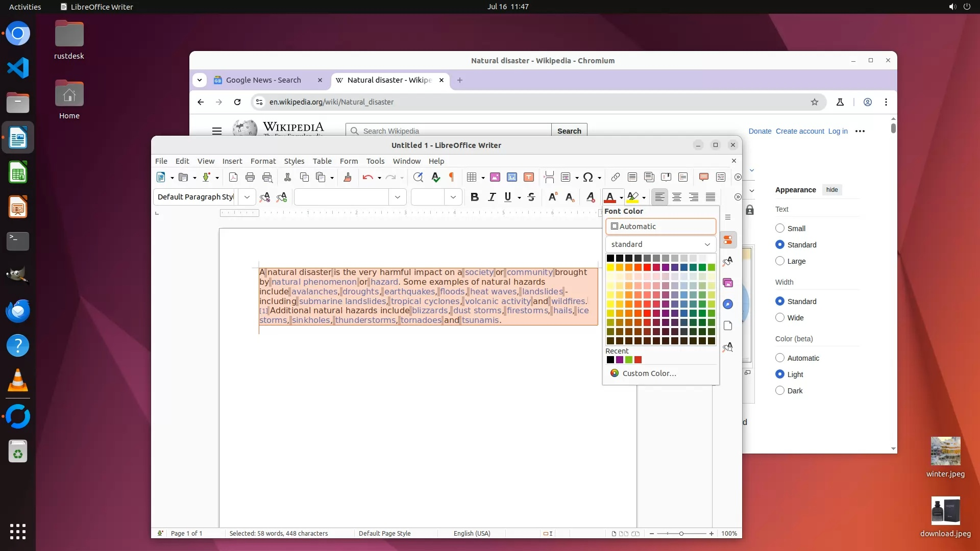This screenshot has height=551, width=980.
Task: Click the Insert Hyperlink toolbar icon
Action: tap(615, 177)
